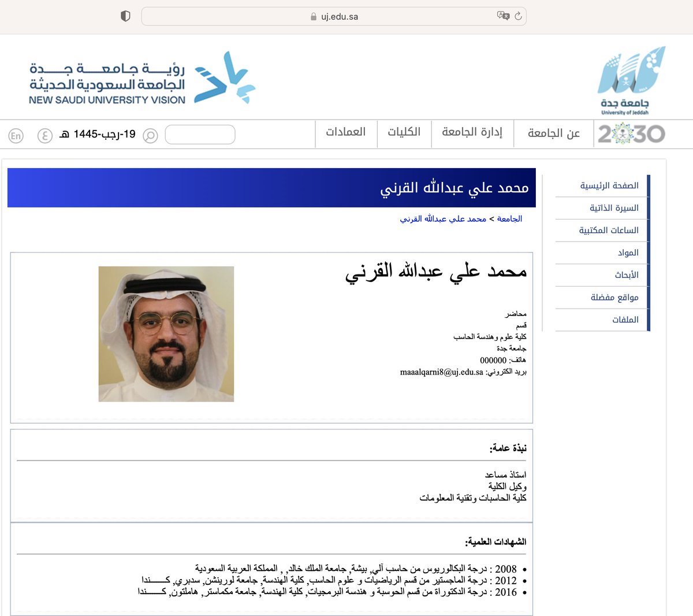Screen dimensions: 693x616
Task: Click الجامعة breadcrumb link
Action: pyautogui.click(x=509, y=219)
